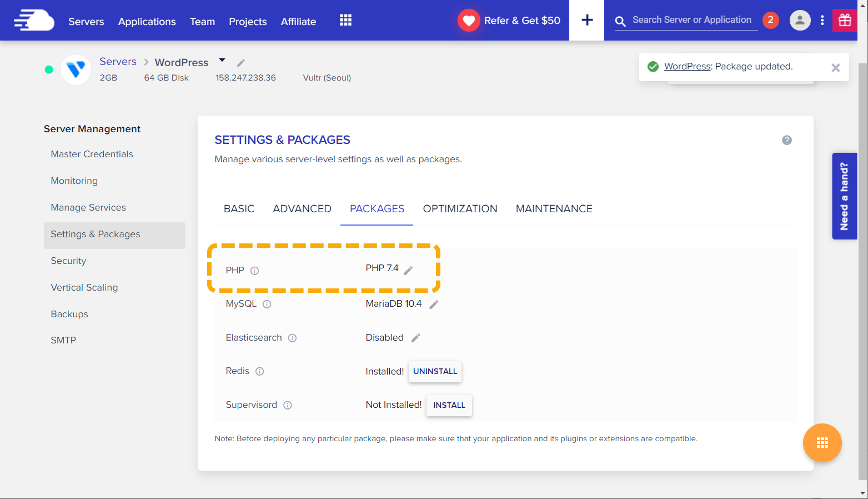Click the heart referral icon
This screenshot has width=868, height=499.
469,21
